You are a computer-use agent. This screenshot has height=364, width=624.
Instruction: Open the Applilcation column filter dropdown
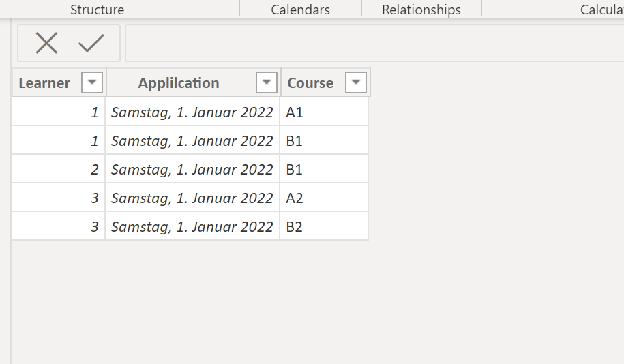266,82
